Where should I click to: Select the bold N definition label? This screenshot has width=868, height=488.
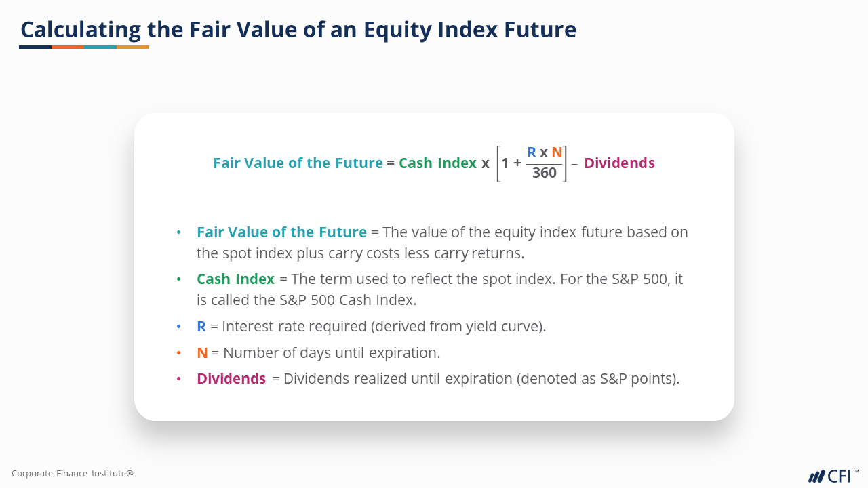point(202,352)
